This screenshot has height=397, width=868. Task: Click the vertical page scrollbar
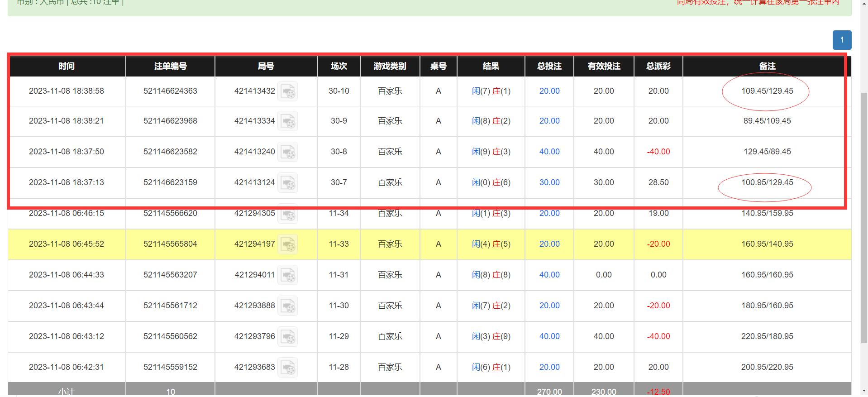864,217
